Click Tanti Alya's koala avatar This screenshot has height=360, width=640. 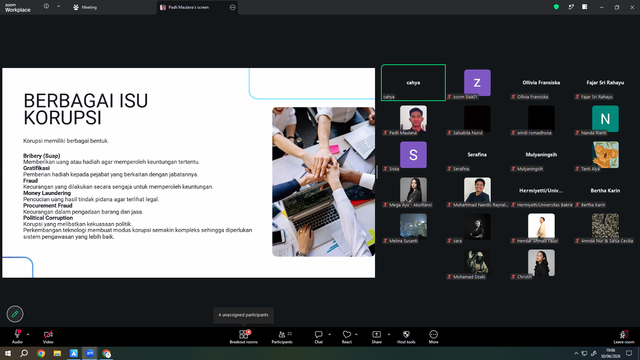(x=605, y=155)
